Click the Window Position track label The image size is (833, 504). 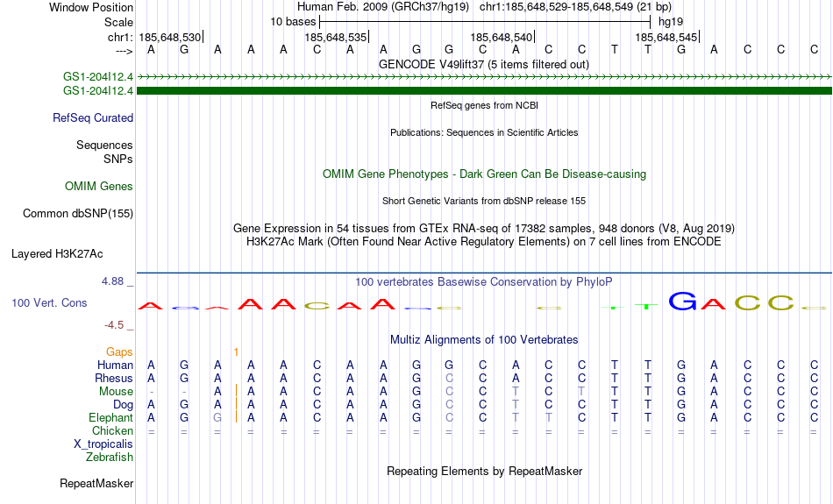91,7
